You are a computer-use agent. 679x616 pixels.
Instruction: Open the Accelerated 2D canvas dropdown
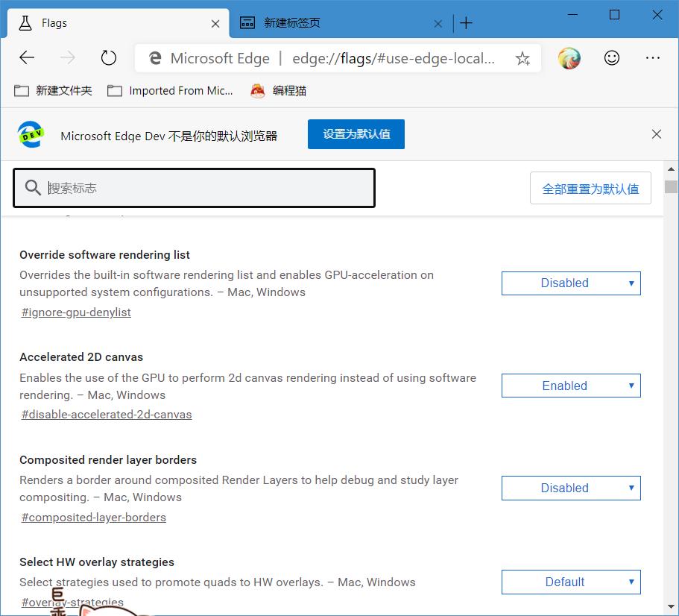[x=570, y=386]
